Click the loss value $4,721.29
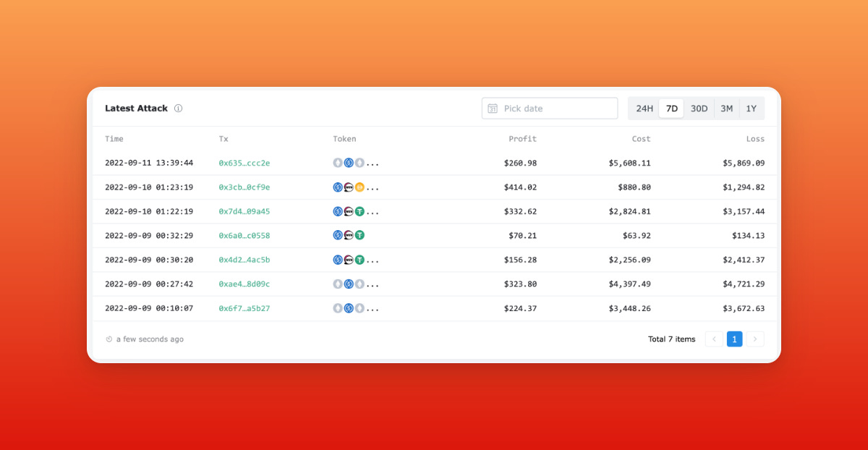The image size is (868, 450). coord(744,284)
